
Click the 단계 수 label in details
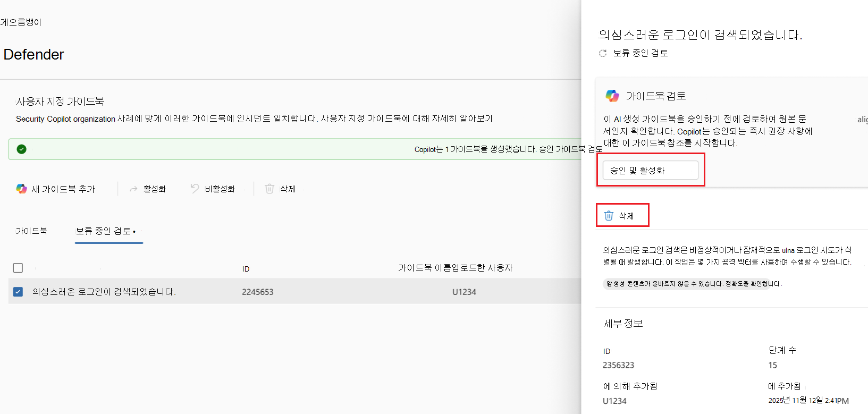pyautogui.click(x=782, y=350)
